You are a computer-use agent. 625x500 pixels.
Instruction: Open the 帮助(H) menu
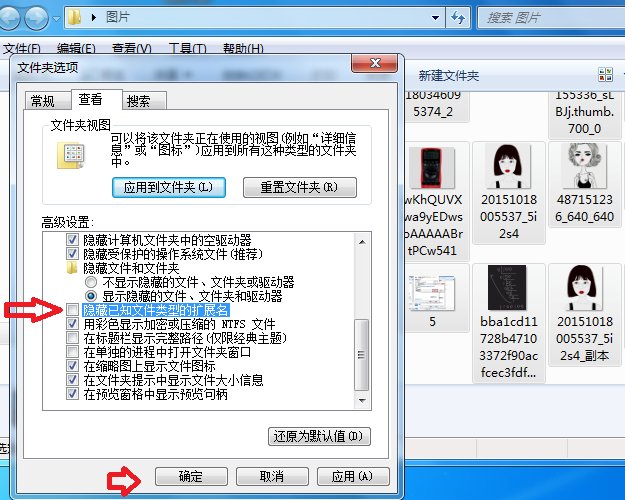coord(243,49)
